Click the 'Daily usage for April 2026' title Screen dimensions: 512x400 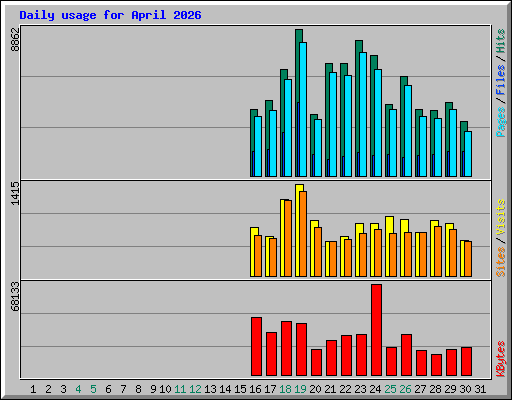[110, 15]
